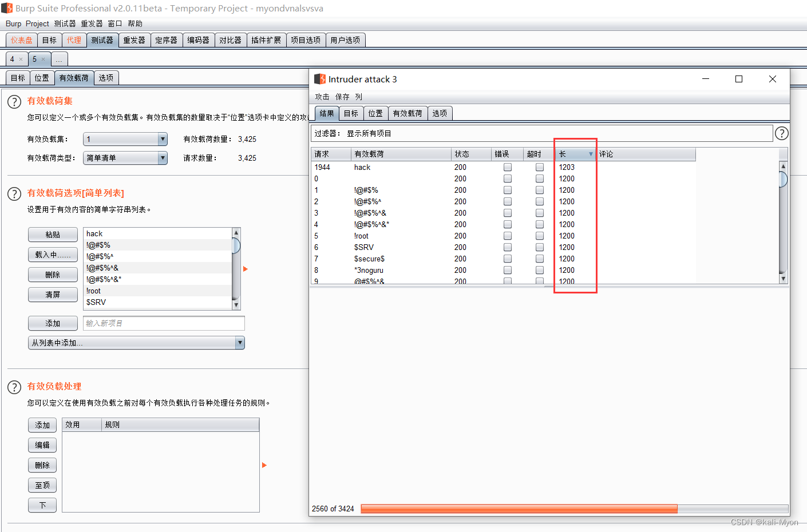The width and height of the screenshot is (807, 532).
Task: Open the Project menu
Action: [x=37, y=23]
